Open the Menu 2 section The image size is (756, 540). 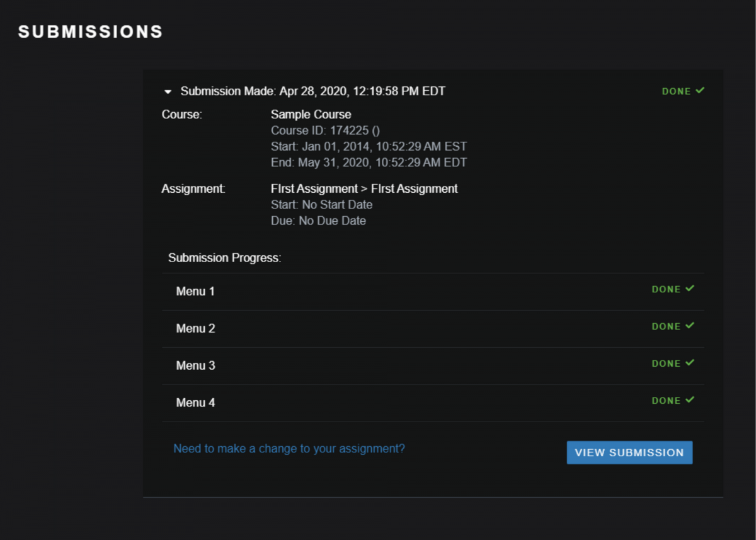point(195,328)
